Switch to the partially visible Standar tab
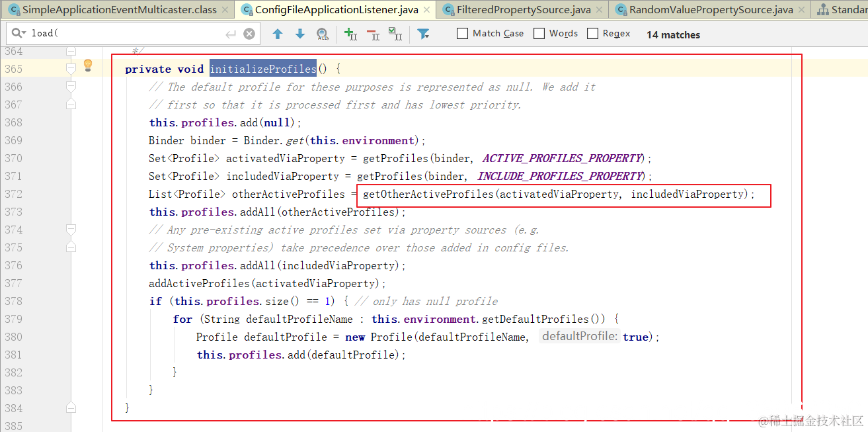The height and width of the screenshot is (432, 868). (x=841, y=10)
